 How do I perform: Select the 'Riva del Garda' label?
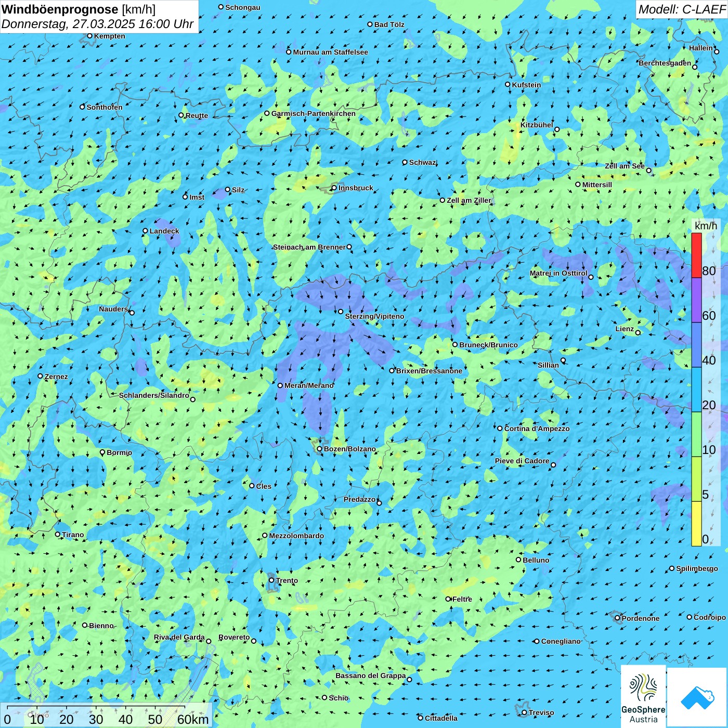(x=179, y=637)
